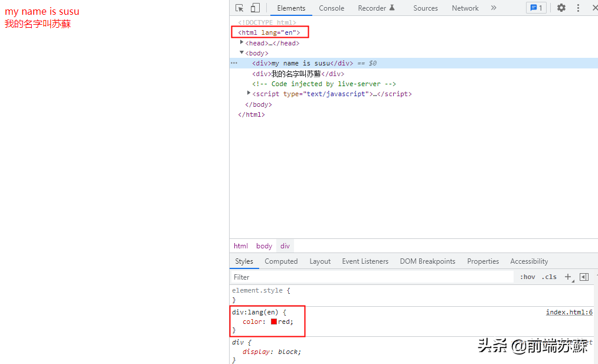Select the div 'my name is susu' node
This screenshot has width=598, height=364.
pyautogui.click(x=302, y=63)
